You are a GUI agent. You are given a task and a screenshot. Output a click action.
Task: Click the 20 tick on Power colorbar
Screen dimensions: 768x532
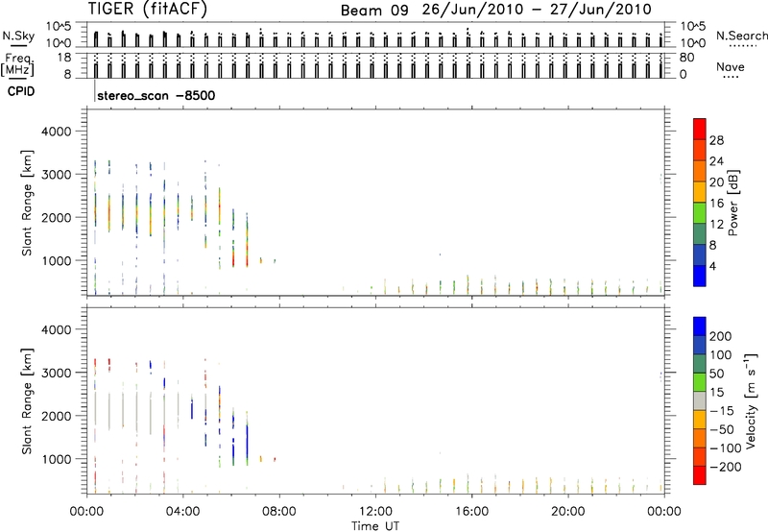point(716,182)
